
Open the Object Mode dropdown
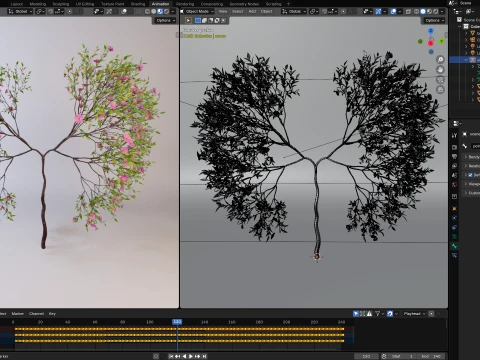197,11
